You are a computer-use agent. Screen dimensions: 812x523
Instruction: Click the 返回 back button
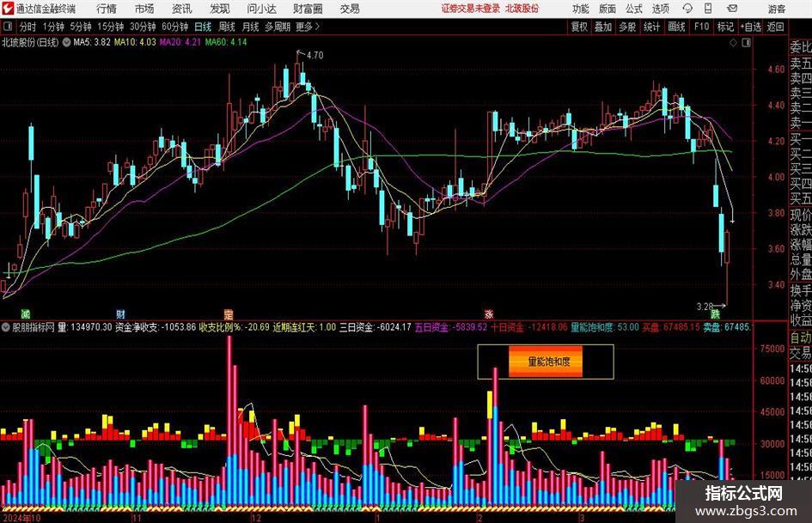point(775,27)
